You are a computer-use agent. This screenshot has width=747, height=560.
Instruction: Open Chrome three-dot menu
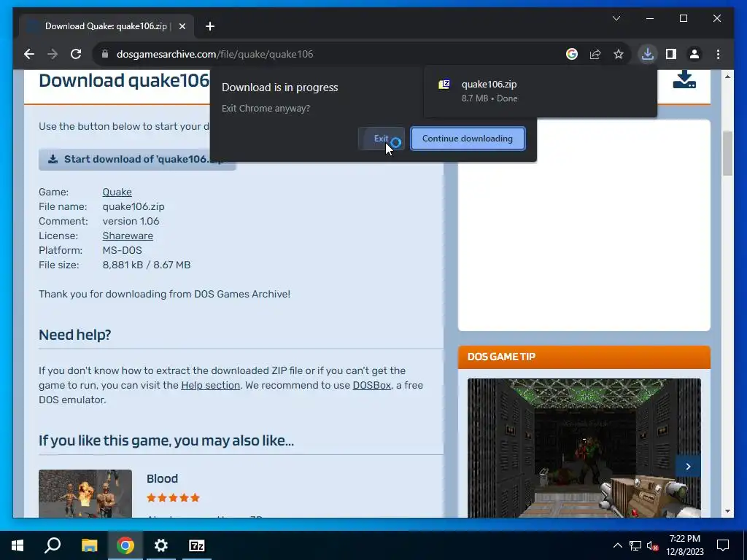pos(718,54)
